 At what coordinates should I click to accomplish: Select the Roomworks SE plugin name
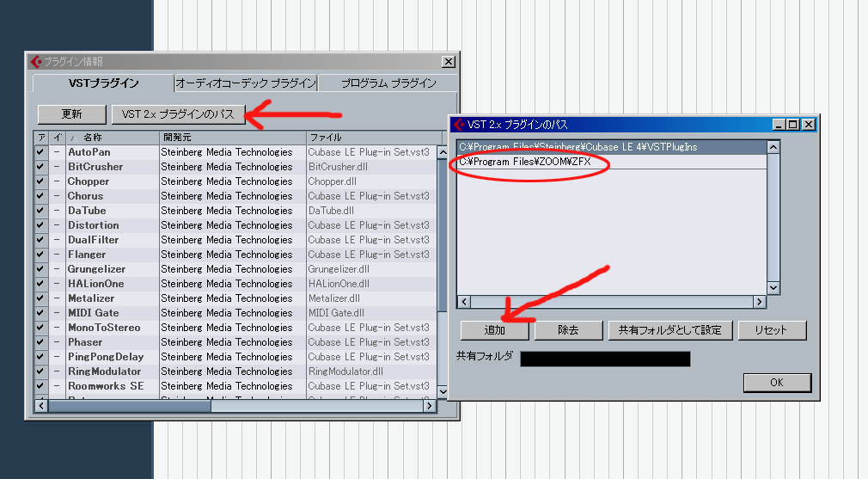coord(106,386)
